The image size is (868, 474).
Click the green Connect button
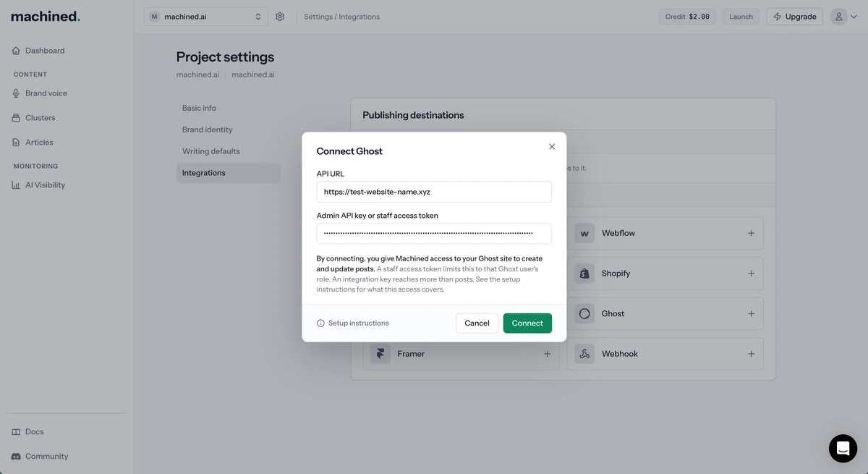(527, 323)
